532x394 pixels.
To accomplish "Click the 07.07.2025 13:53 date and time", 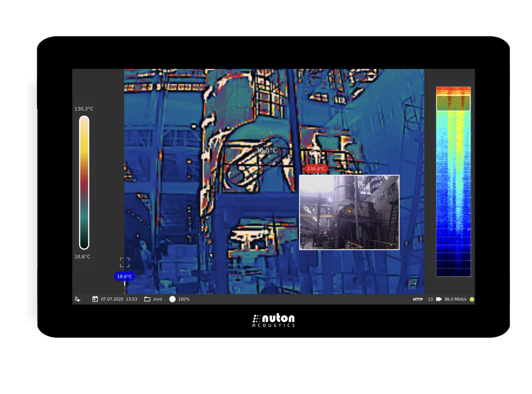I will click(119, 299).
